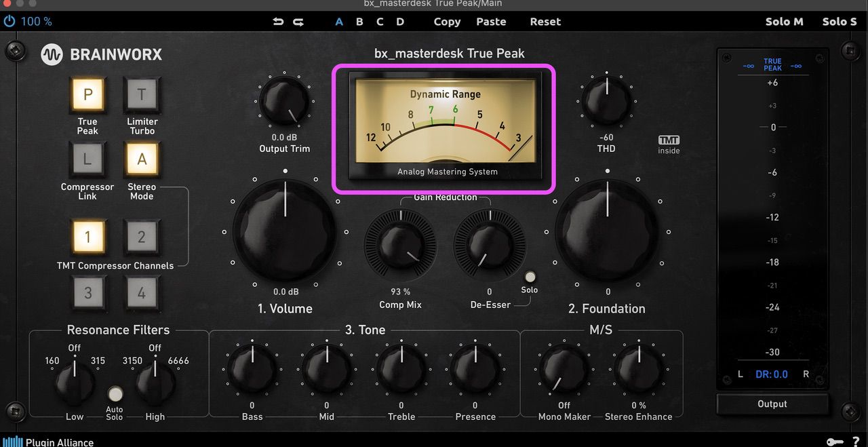Toggle the Limiter Turbo T button

[142, 94]
